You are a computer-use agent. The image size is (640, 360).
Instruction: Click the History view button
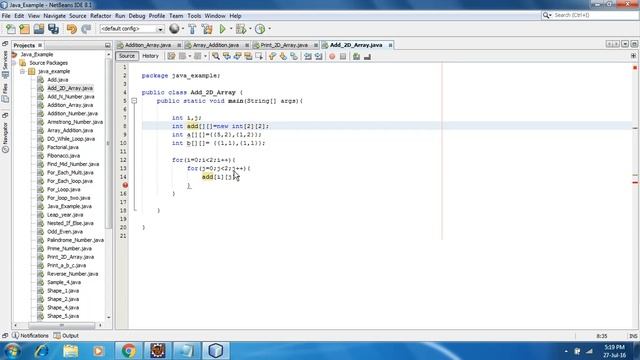click(150, 56)
